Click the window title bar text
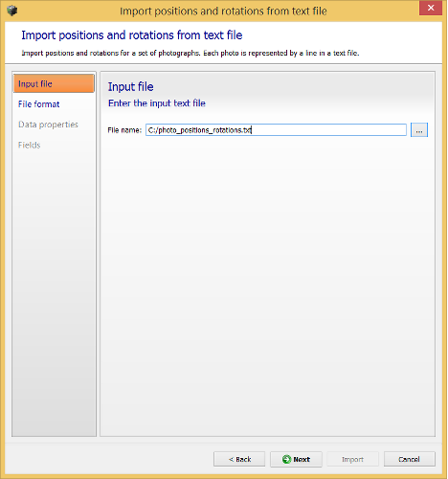 [223, 11]
